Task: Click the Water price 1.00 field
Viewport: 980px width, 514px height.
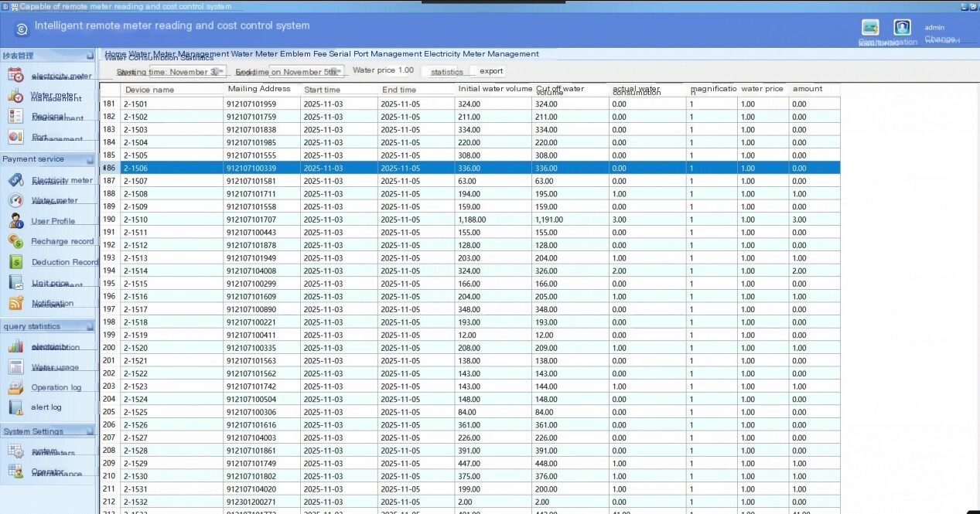Action: (x=383, y=70)
